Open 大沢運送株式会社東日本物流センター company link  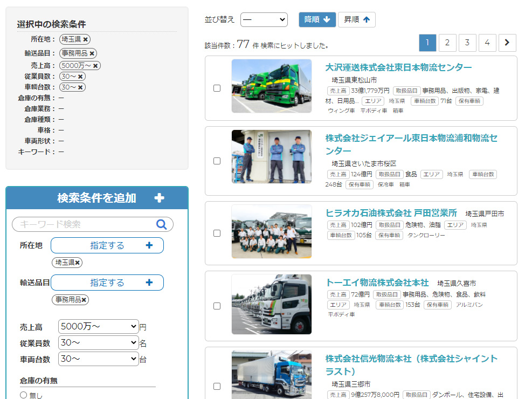398,67
